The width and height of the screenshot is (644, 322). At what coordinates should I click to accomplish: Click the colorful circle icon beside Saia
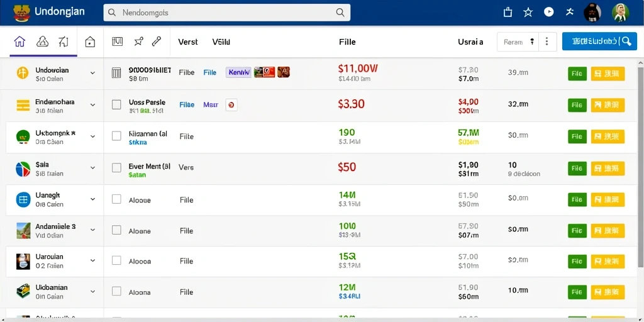[x=23, y=169]
